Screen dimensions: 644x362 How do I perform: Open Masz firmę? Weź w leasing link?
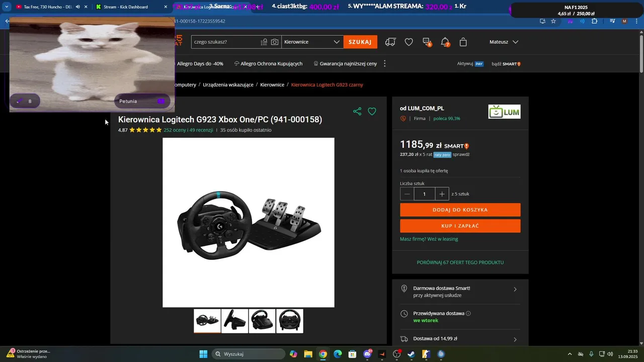[429, 239]
